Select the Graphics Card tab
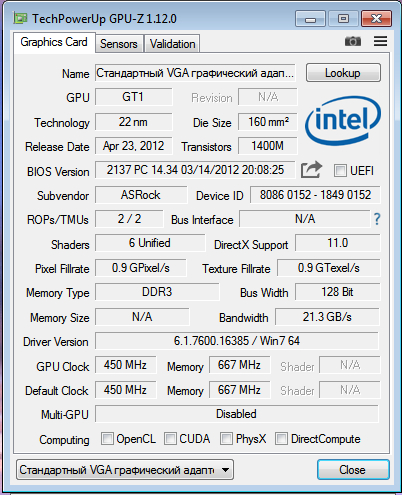402x495 pixels. pos(54,42)
